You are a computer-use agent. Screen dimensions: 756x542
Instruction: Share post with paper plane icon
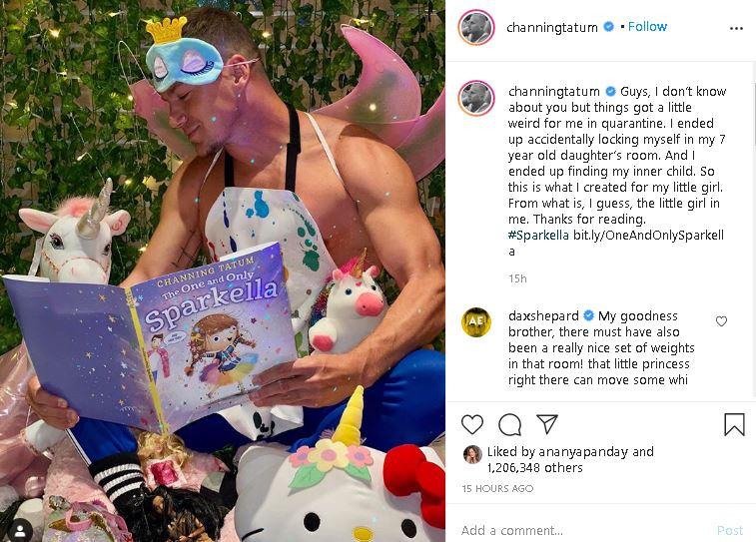click(x=547, y=424)
